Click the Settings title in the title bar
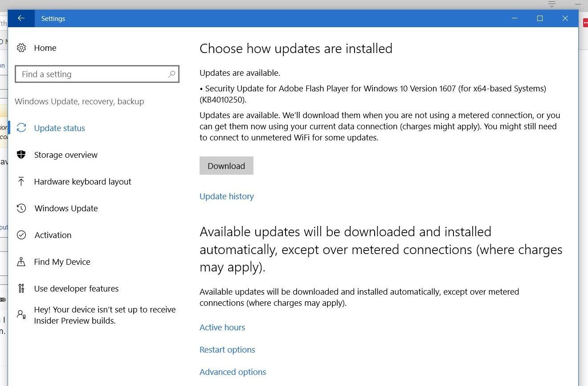The height and width of the screenshot is (386, 588). 53,18
